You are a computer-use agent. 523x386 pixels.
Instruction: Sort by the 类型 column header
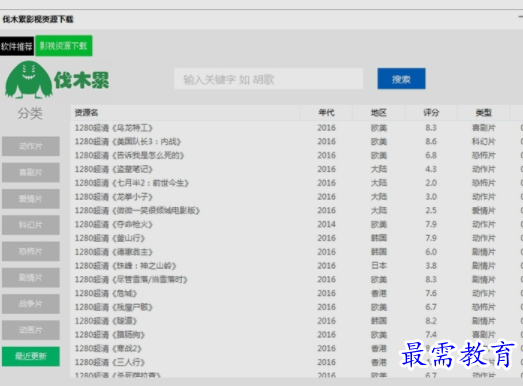[483, 112]
